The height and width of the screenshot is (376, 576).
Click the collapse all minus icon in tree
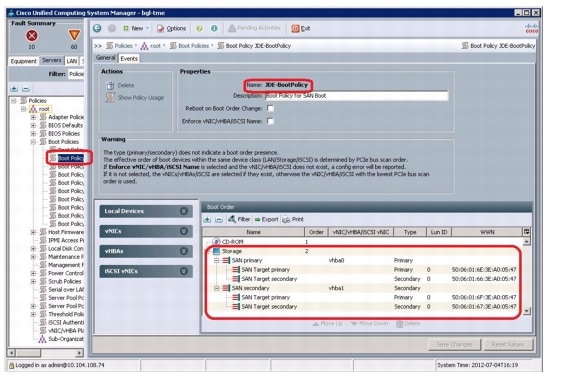coord(26,88)
